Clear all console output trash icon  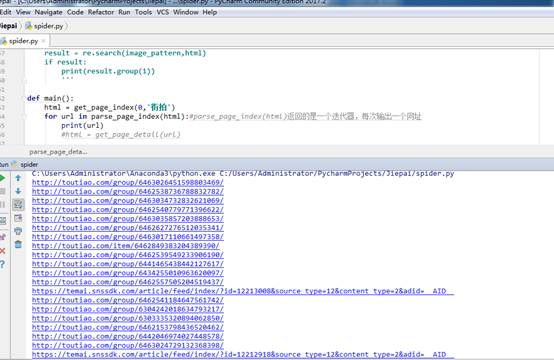18,244
